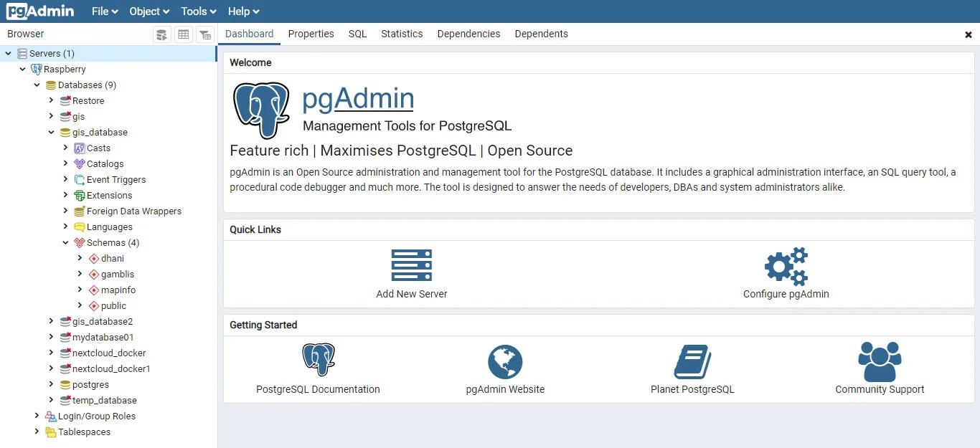Open the Query Tool
Screen dimensions: 980x448
(x=161, y=34)
